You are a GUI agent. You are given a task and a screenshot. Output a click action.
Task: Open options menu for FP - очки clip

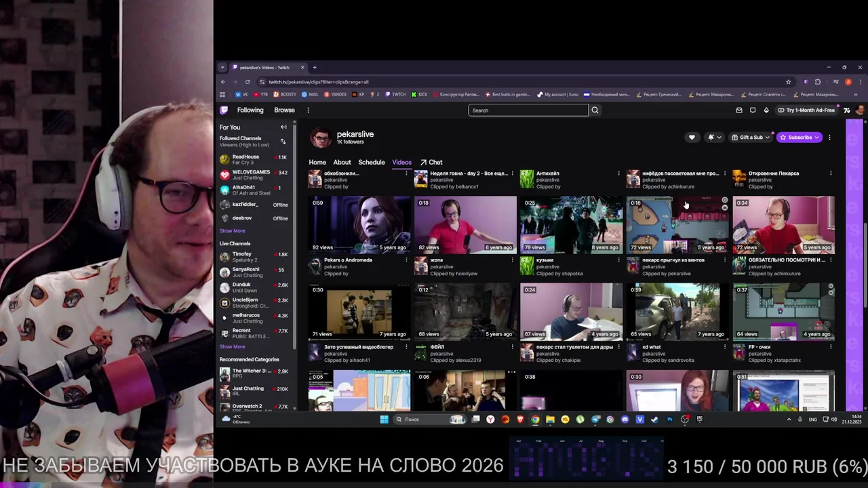831,347
